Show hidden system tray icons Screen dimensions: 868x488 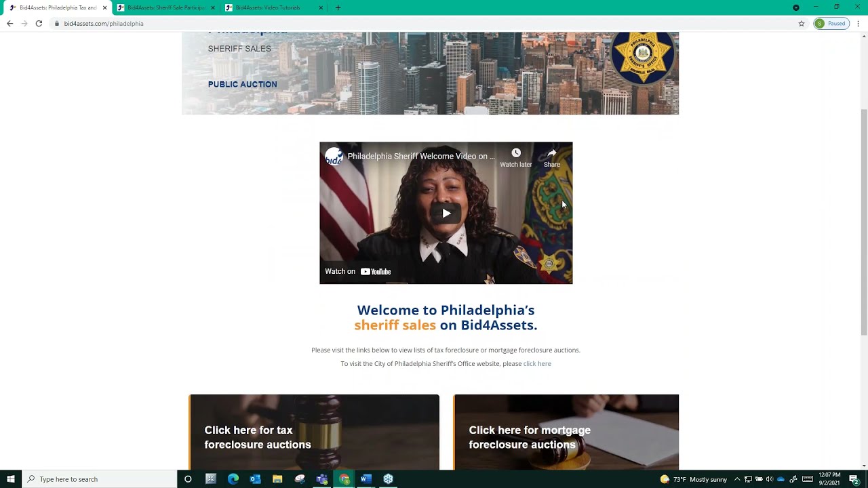(737, 479)
